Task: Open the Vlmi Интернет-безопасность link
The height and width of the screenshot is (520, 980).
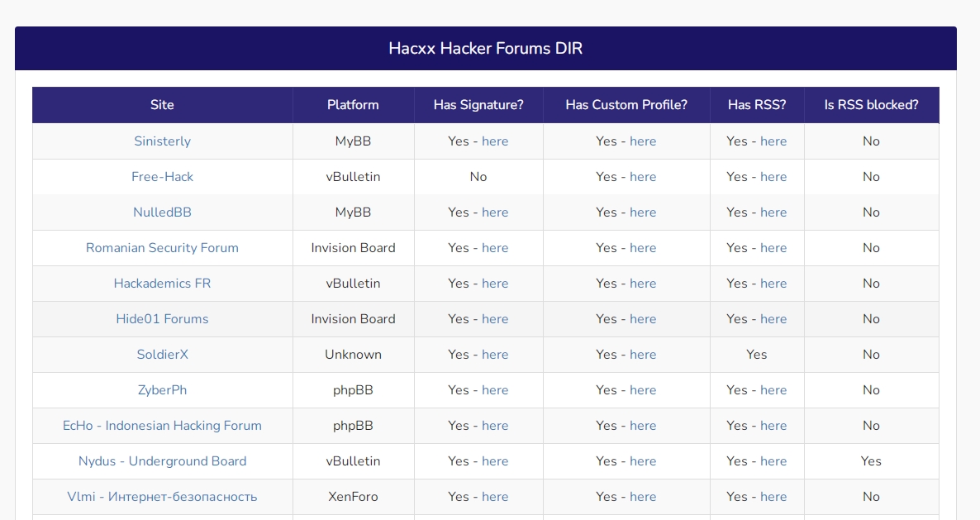Action: point(162,497)
